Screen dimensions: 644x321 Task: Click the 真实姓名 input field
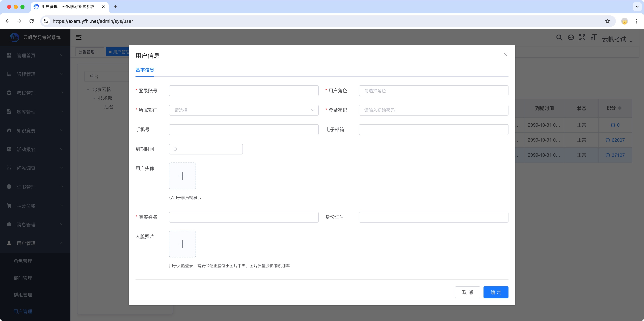[x=244, y=217]
